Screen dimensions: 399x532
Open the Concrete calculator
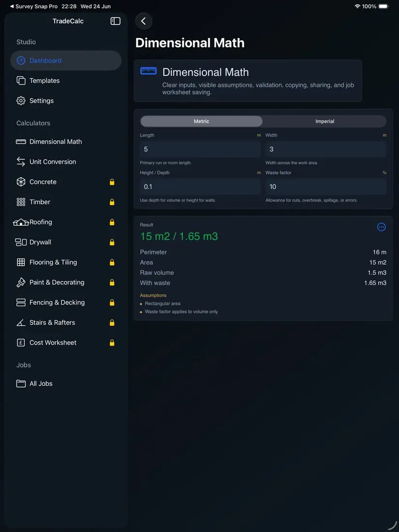click(x=66, y=182)
